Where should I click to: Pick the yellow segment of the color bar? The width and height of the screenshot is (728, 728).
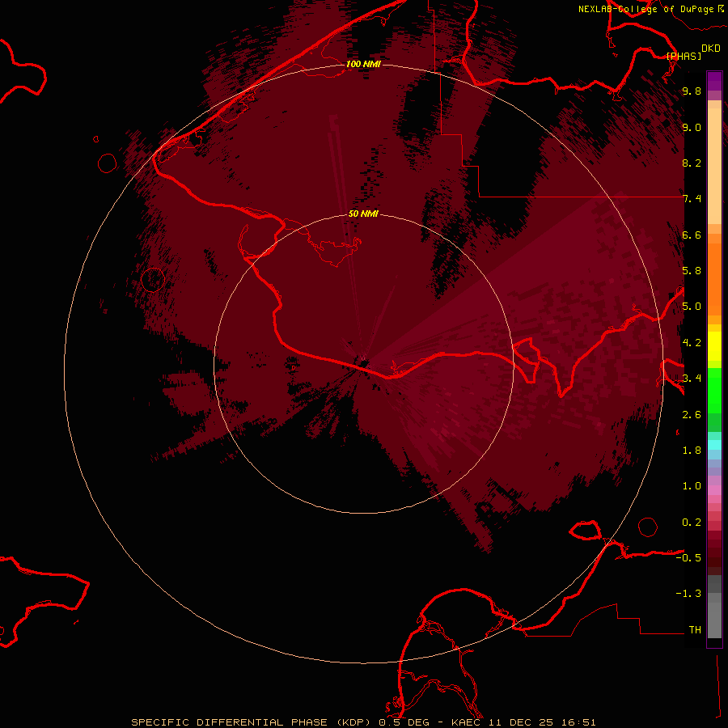click(x=714, y=346)
